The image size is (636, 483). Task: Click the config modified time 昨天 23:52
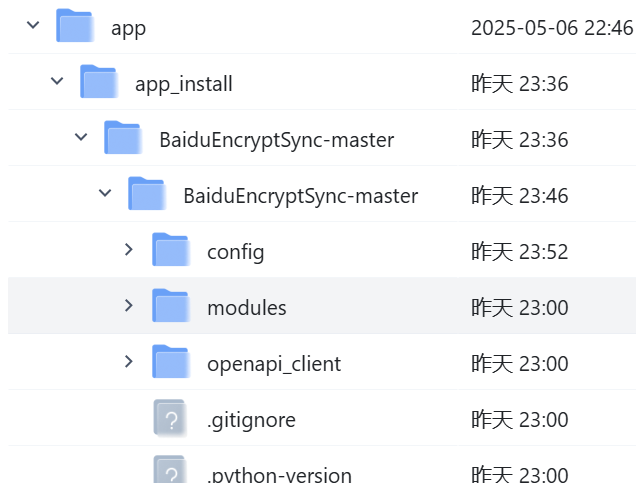[x=519, y=252]
